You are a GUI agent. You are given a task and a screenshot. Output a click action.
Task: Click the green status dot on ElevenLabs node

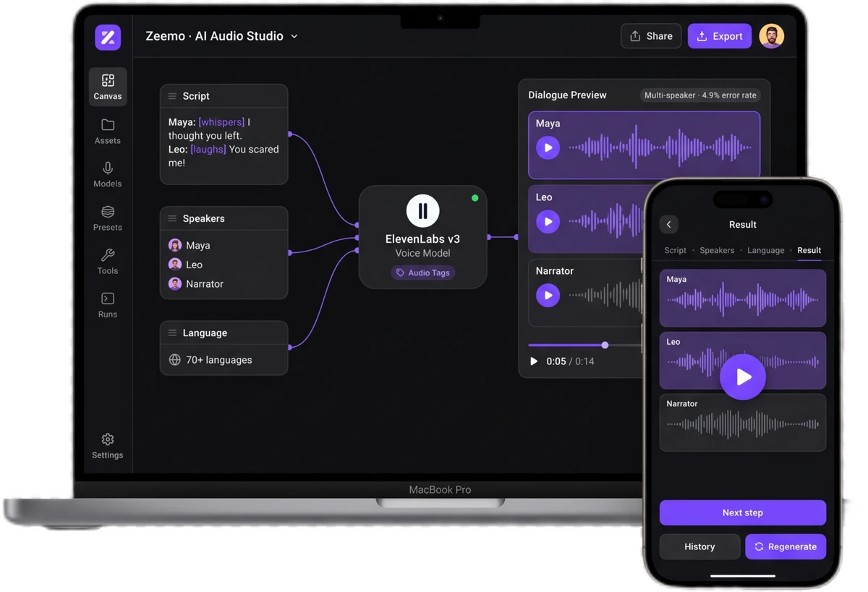coord(475,198)
